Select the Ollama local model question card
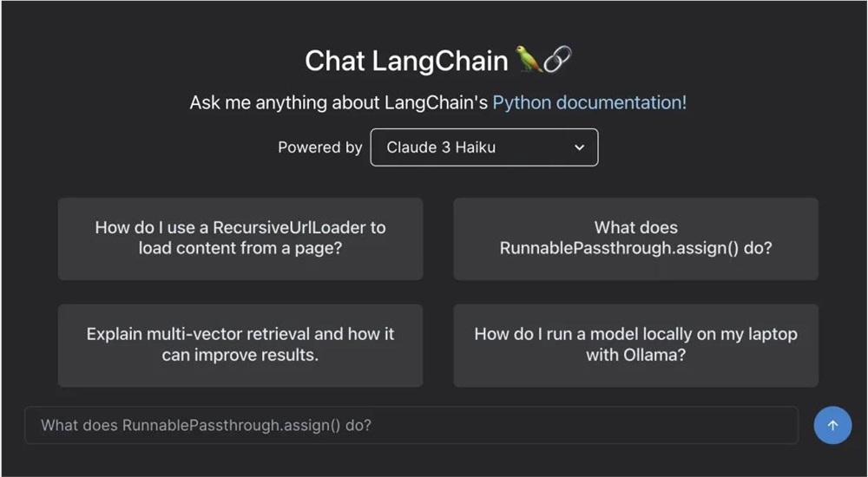Image resolution: width=868 pixels, height=477 pixels. click(x=635, y=345)
